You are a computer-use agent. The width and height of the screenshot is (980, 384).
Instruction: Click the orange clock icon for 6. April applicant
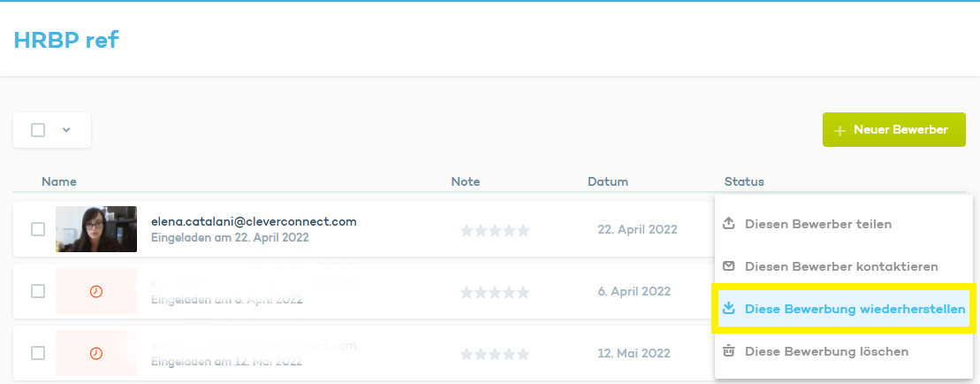tap(96, 291)
